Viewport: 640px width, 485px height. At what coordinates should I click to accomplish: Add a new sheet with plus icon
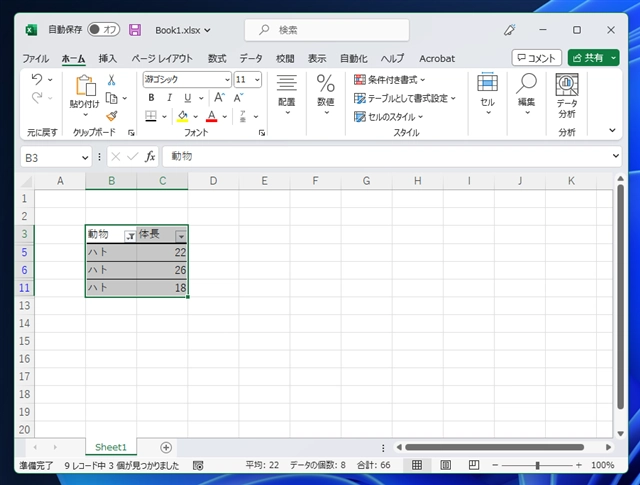pyautogui.click(x=166, y=447)
